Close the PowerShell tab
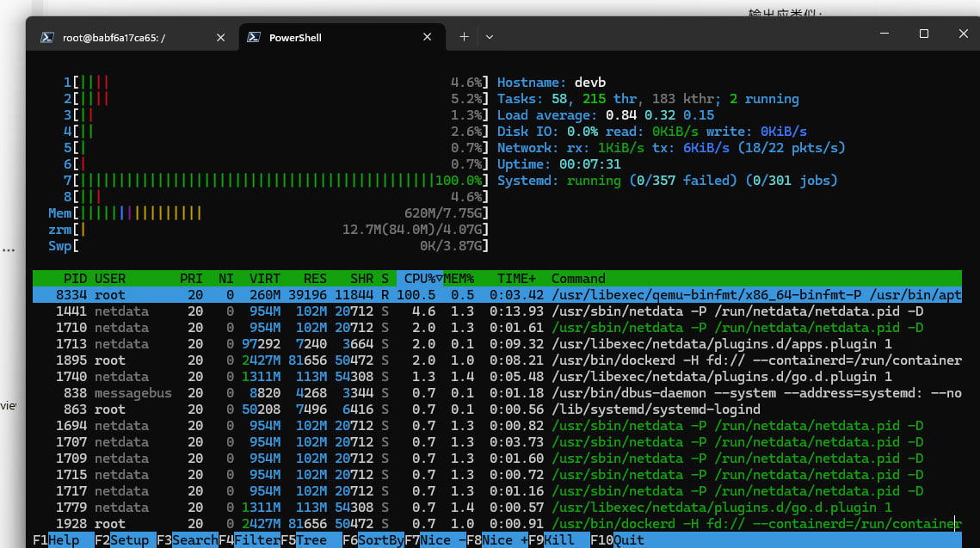The width and height of the screenshot is (980, 548). (427, 38)
